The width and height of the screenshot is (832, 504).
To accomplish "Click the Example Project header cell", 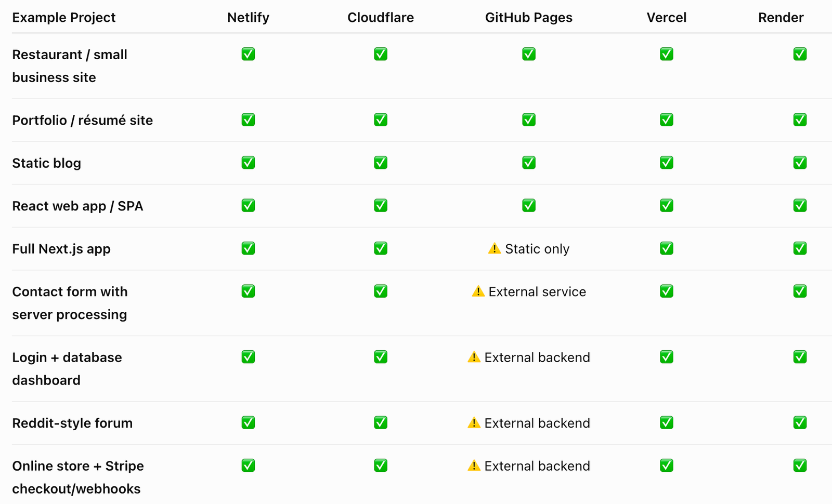I will point(64,18).
